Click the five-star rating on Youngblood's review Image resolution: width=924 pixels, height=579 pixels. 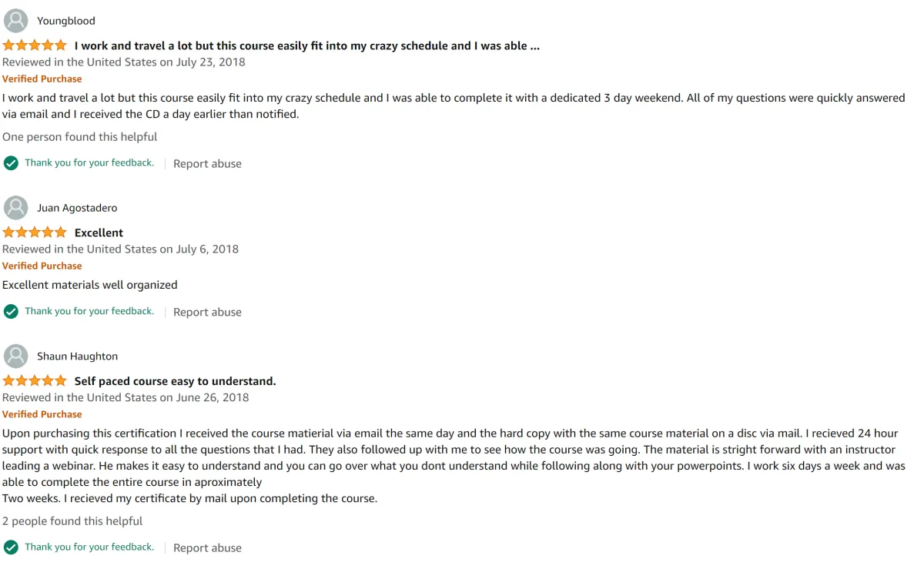[35, 45]
